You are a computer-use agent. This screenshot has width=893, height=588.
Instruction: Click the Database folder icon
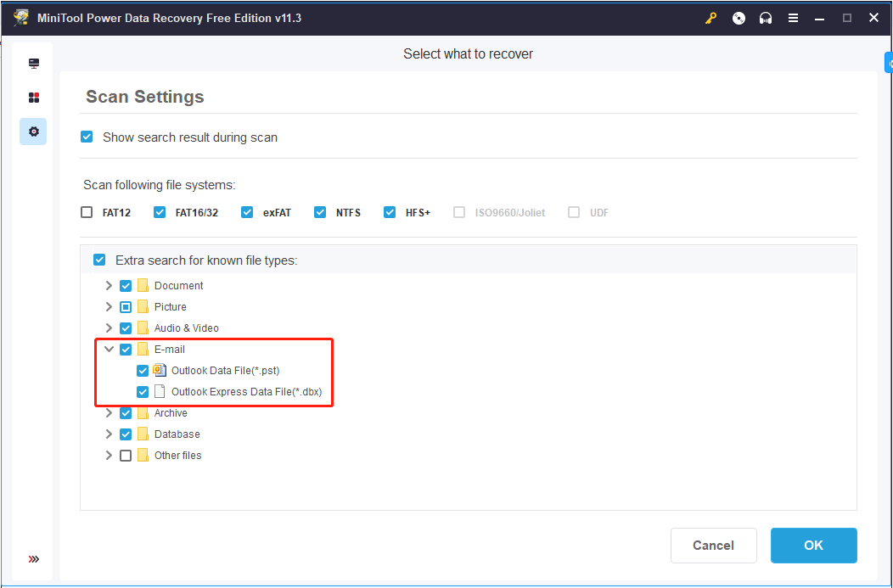143,434
